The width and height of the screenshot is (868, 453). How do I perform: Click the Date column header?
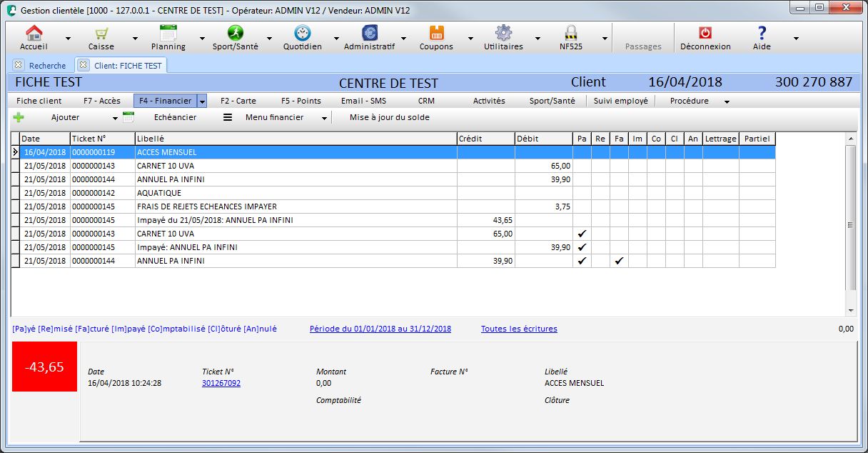tap(44, 139)
